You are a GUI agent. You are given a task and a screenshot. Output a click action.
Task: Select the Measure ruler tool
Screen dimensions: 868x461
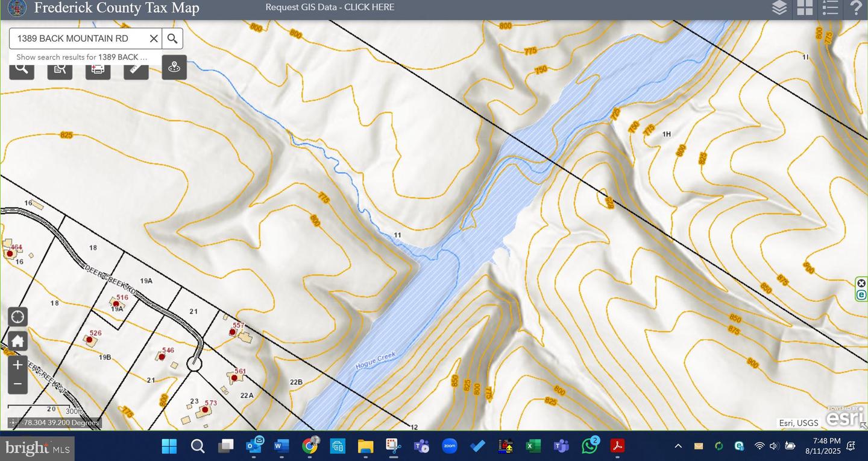tap(136, 68)
